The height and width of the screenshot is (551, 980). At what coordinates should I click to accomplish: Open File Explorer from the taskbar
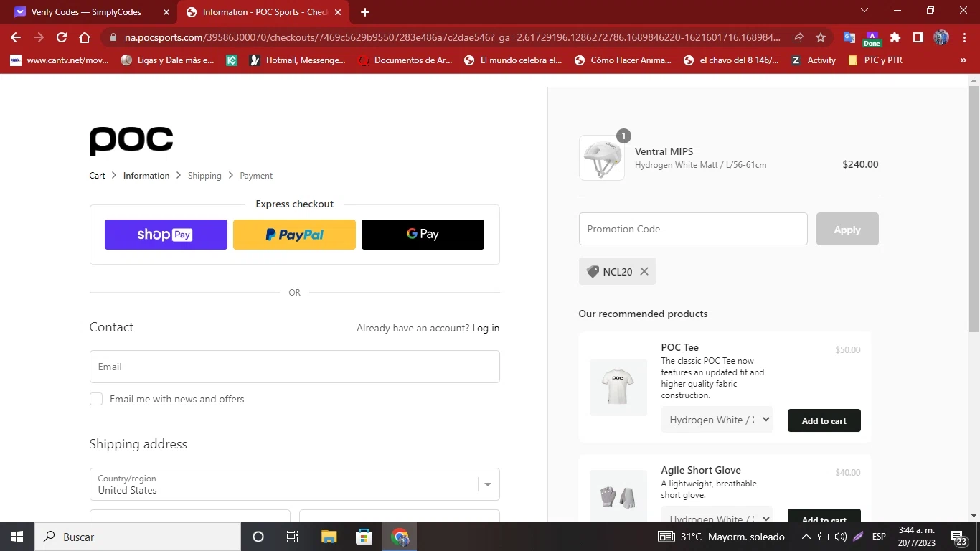pyautogui.click(x=329, y=537)
